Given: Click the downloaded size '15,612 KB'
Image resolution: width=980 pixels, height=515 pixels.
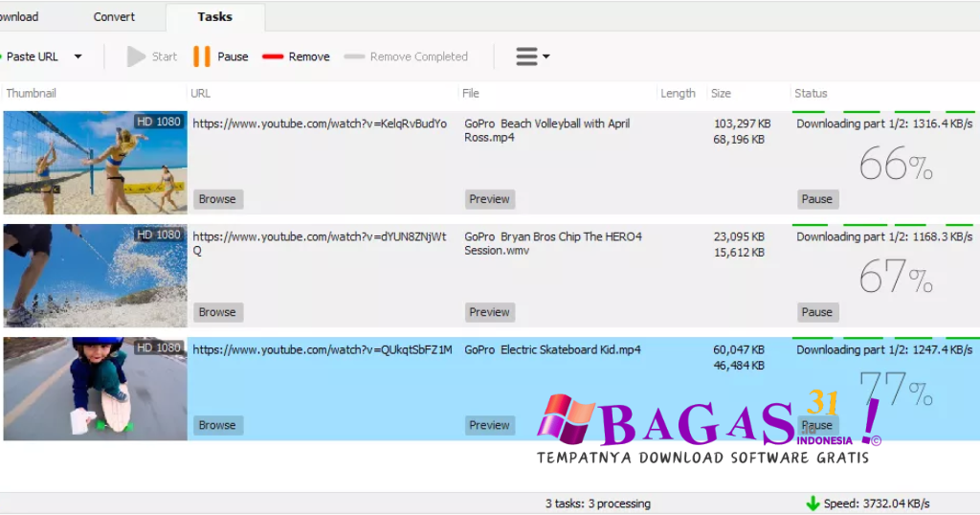Looking at the screenshot, I should coord(739,253).
